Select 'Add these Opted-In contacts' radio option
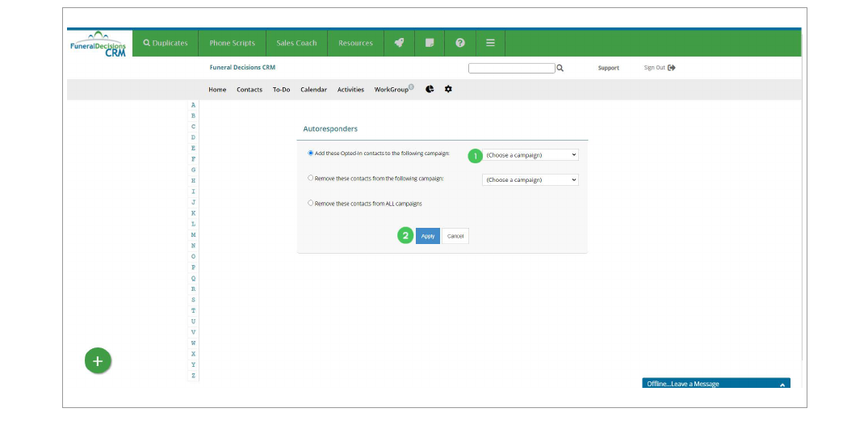 (x=311, y=153)
